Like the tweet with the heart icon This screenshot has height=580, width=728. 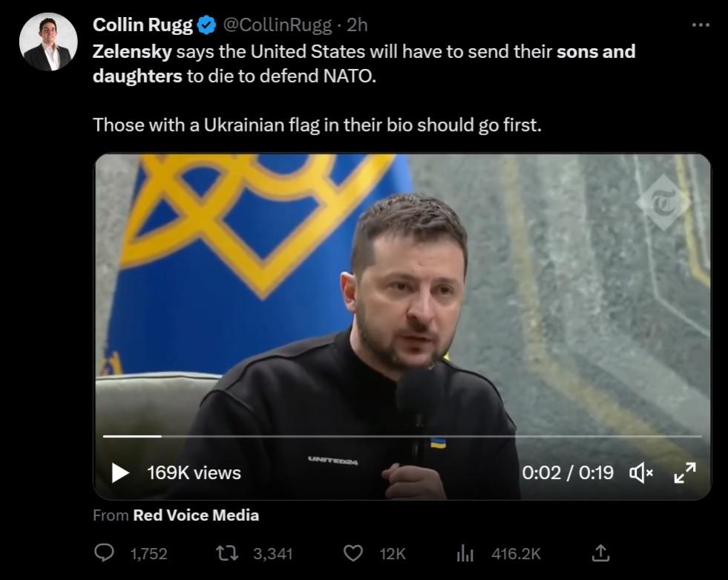tap(352, 553)
